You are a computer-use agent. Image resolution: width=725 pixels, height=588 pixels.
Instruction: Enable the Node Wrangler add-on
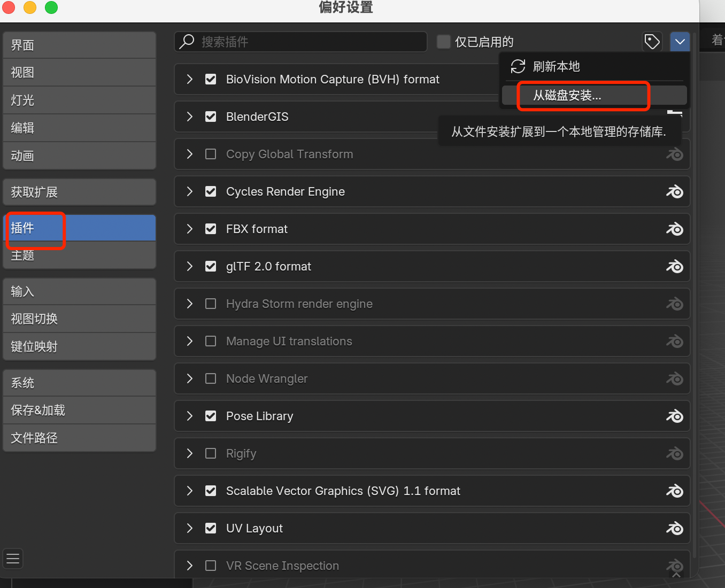211,378
